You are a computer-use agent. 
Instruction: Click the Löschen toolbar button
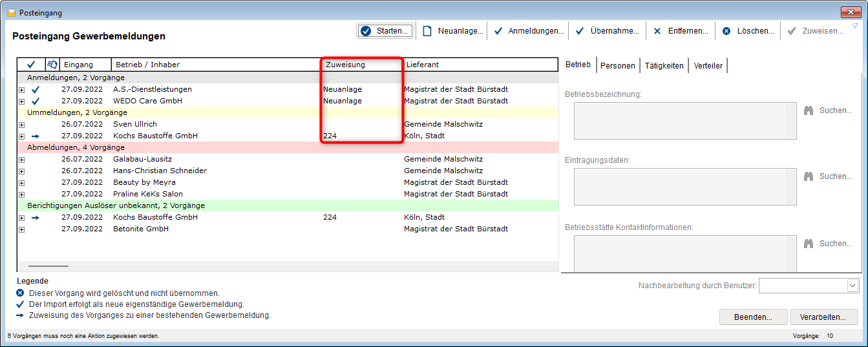click(726, 31)
